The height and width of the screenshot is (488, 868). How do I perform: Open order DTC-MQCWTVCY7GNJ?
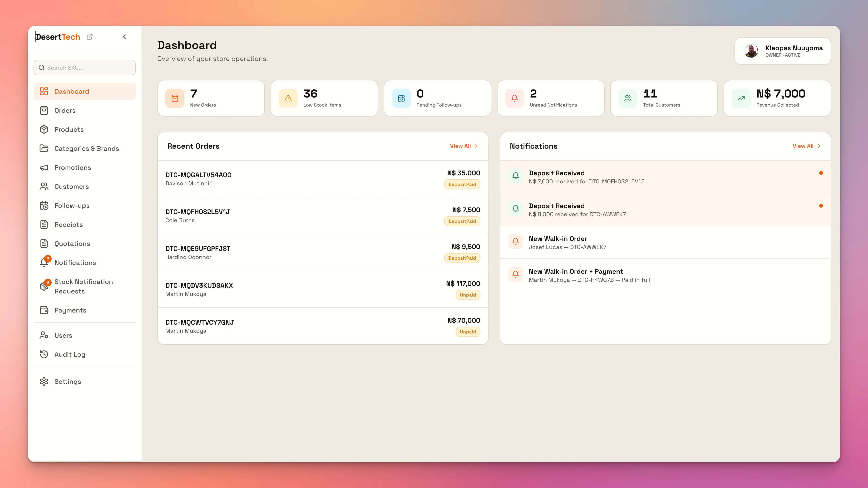pyautogui.click(x=323, y=326)
